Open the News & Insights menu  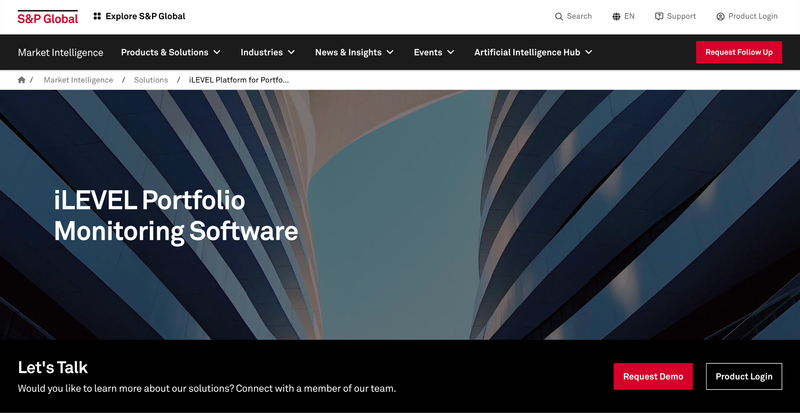pyautogui.click(x=348, y=52)
